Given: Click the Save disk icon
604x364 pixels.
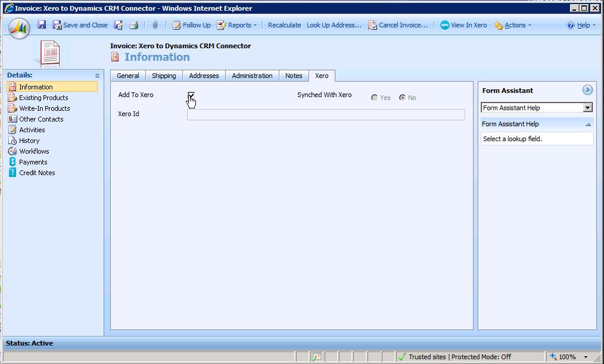Looking at the screenshot, I should [42, 25].
